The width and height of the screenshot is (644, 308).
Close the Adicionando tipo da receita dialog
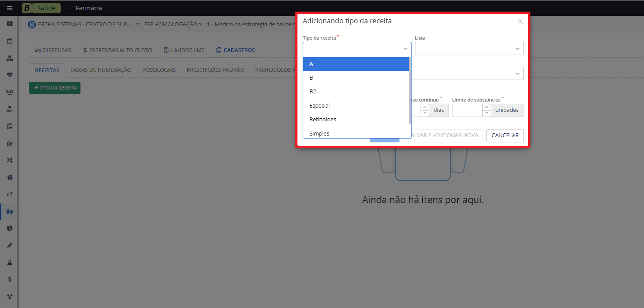coord(520,21)
